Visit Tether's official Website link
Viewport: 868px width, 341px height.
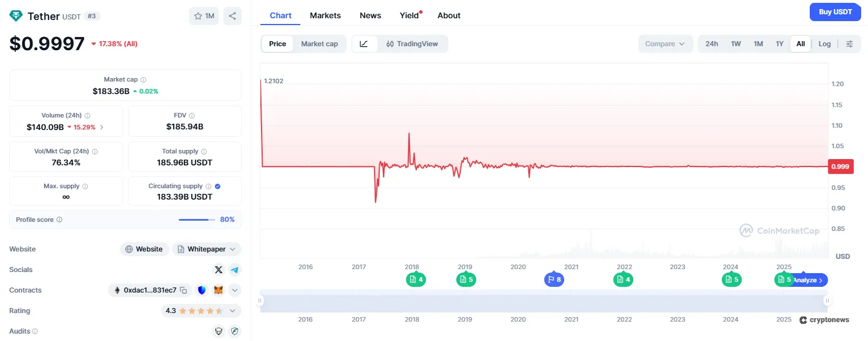(x=144, y=249)
